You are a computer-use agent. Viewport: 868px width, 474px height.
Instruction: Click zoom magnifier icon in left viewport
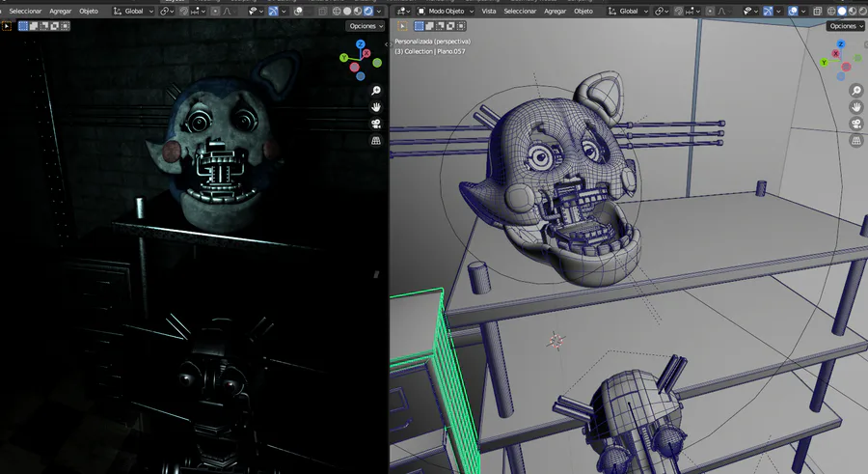(376, 91)
